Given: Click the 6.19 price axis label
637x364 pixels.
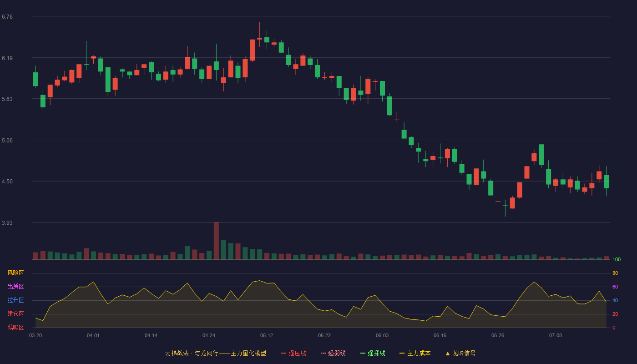Looking at the screenshot, I should 7,58.
